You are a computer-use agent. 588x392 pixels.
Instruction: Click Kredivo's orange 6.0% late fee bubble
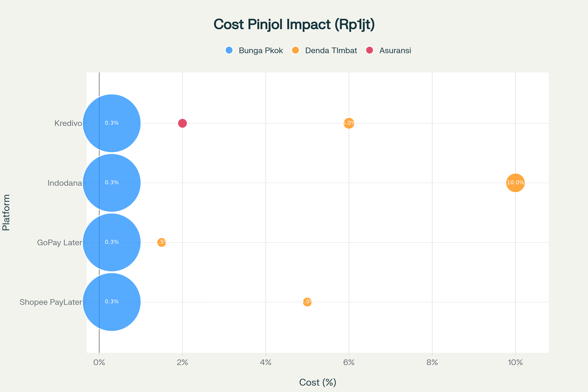pos(349,123)
